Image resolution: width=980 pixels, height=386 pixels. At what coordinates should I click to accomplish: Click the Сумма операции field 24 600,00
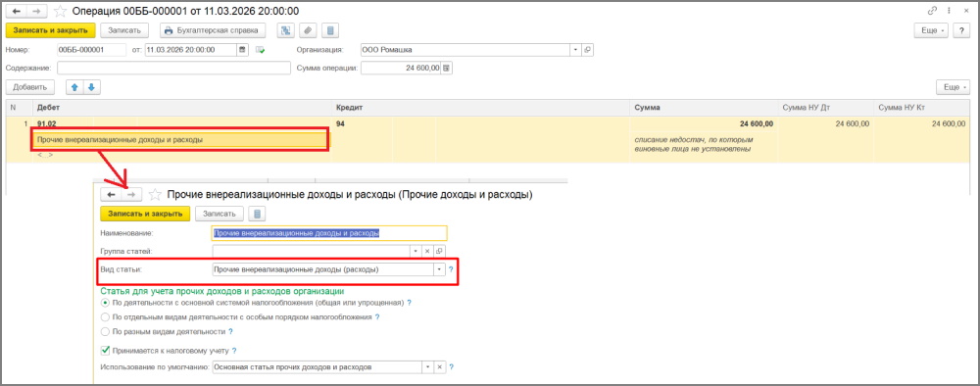[401, 68]
